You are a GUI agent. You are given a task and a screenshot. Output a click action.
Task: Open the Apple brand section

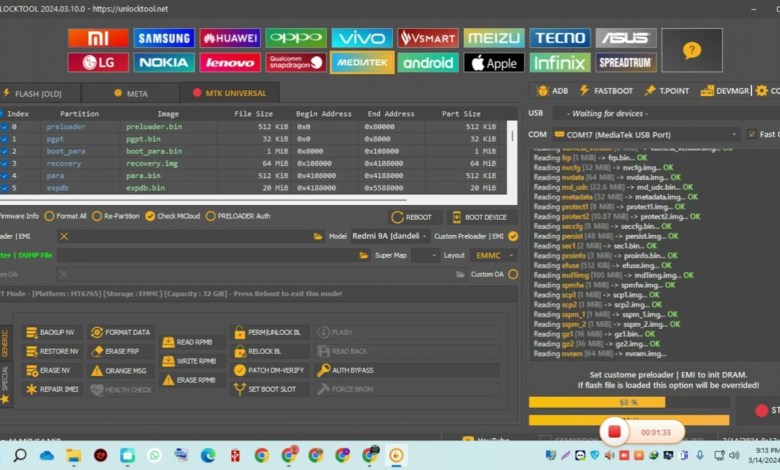tap(494, 62)
